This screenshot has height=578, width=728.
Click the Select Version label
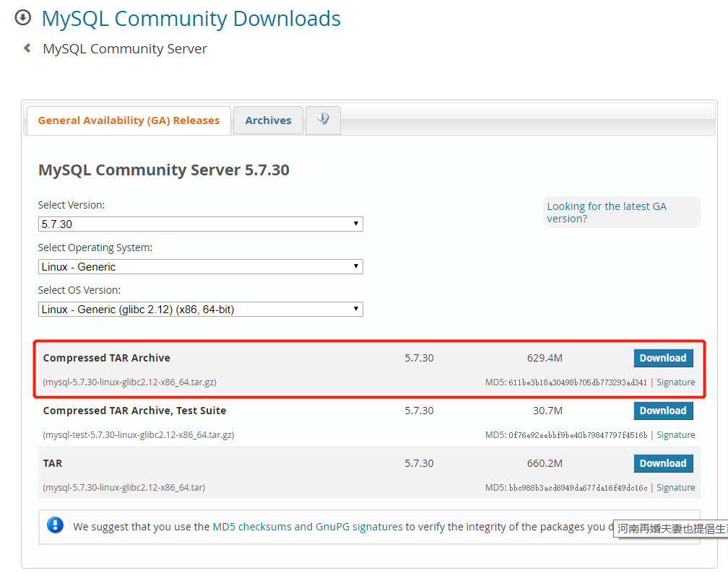(x=71, y=205)
